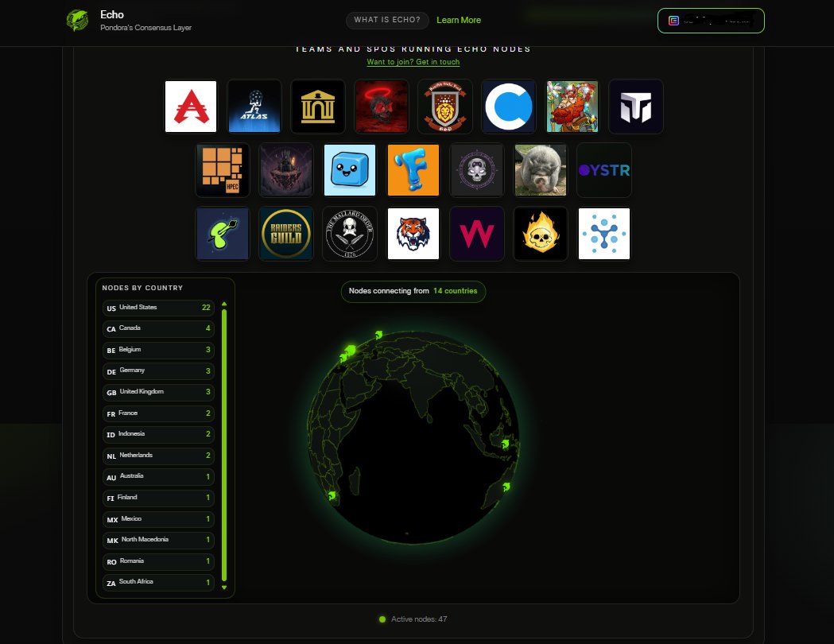Click the Pondora's Consensus Layer subtitle
This screenshot has width=834, height=644.
click(x=145, y=28)
